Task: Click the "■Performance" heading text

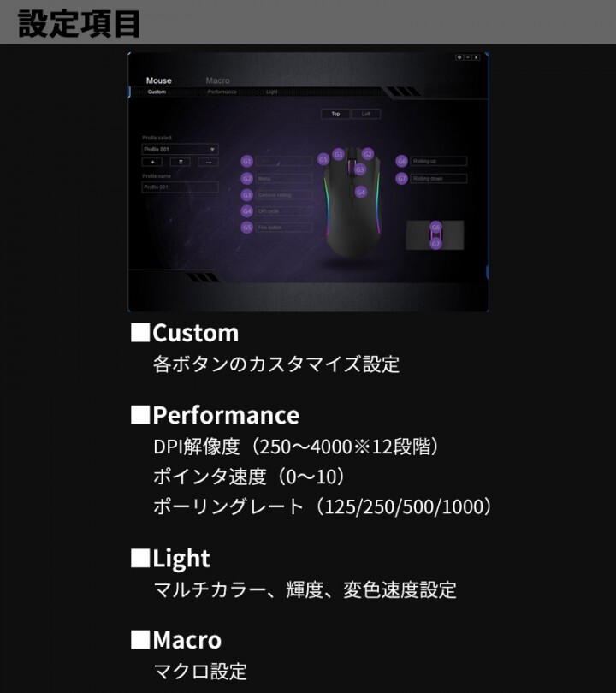Action: [x=216, y=415]
